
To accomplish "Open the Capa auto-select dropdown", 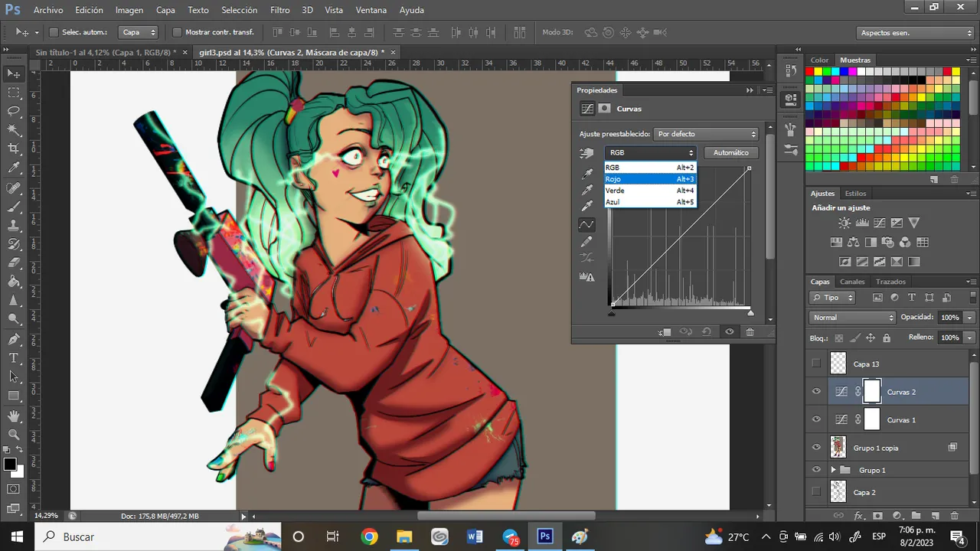I will coord(139,32).
